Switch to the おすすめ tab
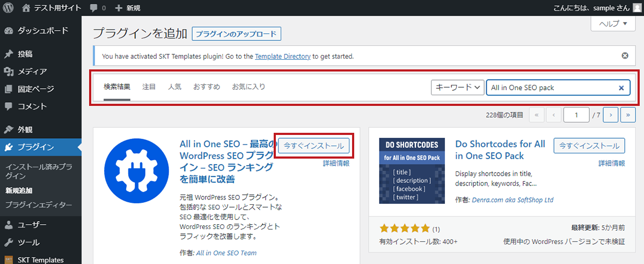Screen dimensions: 644x264 click(207, 87)
